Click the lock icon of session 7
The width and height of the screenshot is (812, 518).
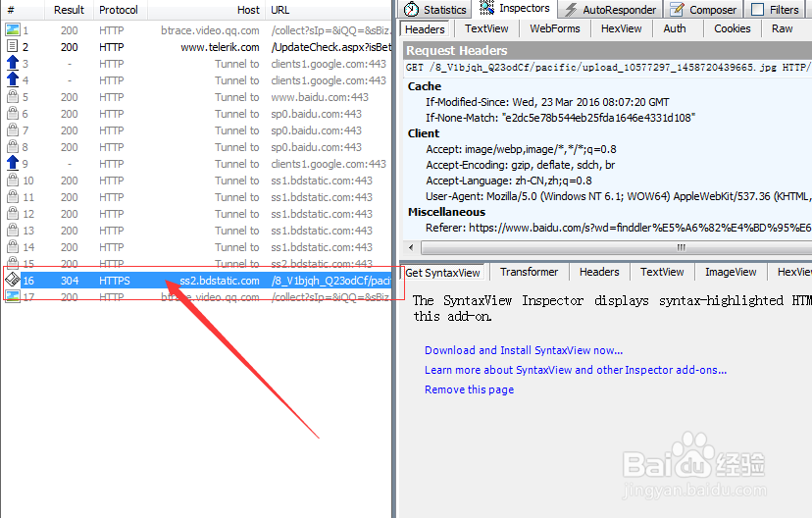tap(13, 130)
